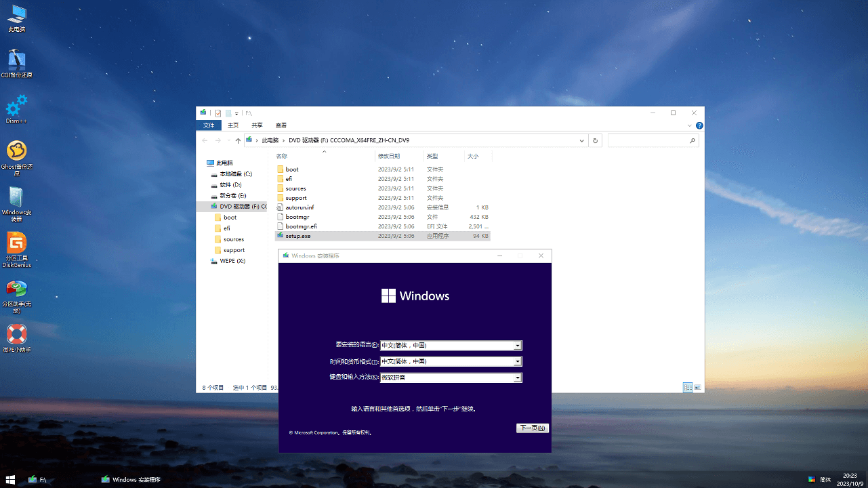Sort by the 大小 column header
868x488 pixels.
(478, 156)
